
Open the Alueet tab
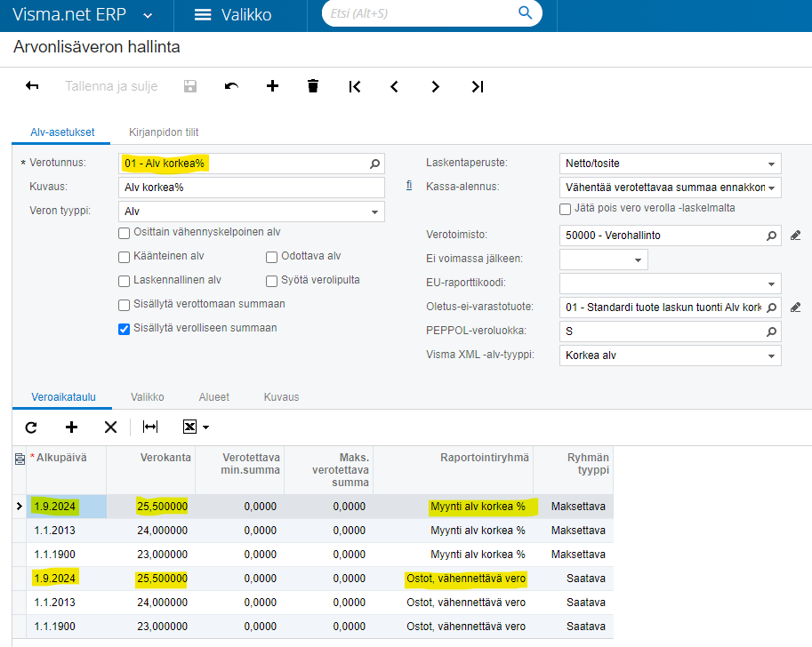pyautogui.click(x=213, y=397)
